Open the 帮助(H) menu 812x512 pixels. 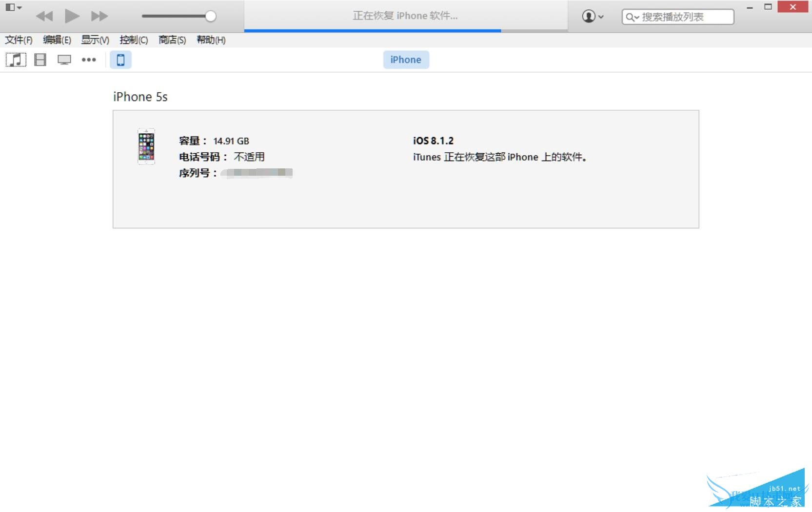pos(210,40)
